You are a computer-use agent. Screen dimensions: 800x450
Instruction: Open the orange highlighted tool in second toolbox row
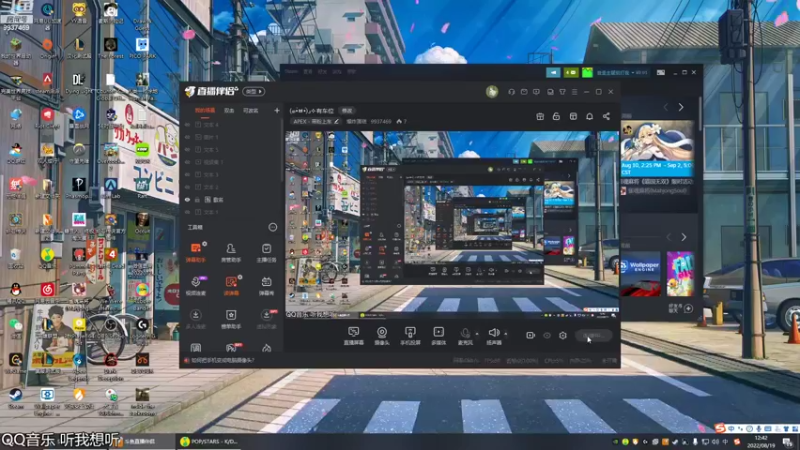(x=231, y=286)
